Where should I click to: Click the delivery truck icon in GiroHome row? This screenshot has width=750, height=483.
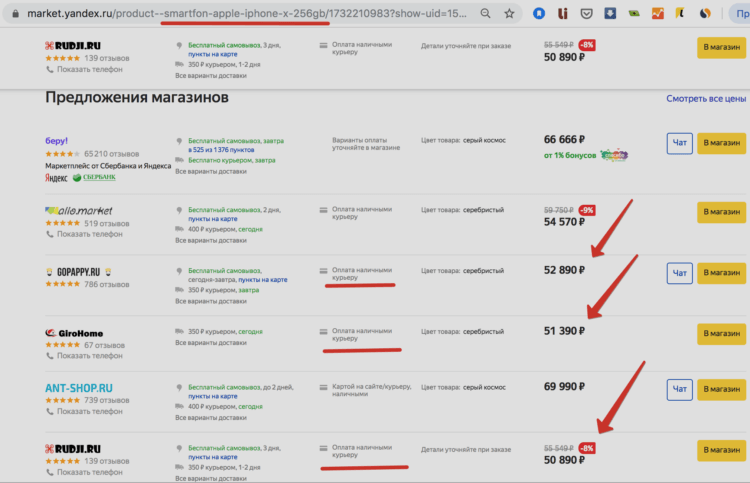(x=179, y=331)
